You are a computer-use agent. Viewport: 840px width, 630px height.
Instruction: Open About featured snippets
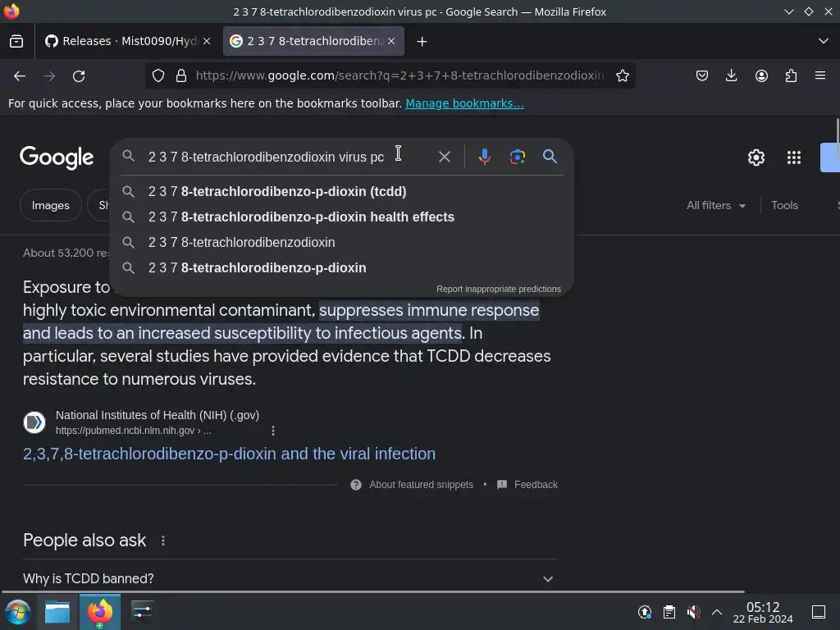tap(412, 485)
